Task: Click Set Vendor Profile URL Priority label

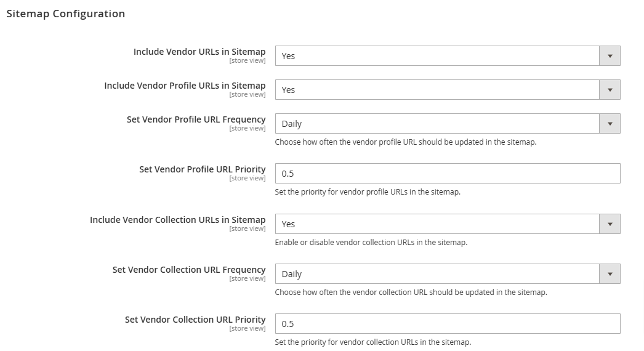Action: point(203,169)
